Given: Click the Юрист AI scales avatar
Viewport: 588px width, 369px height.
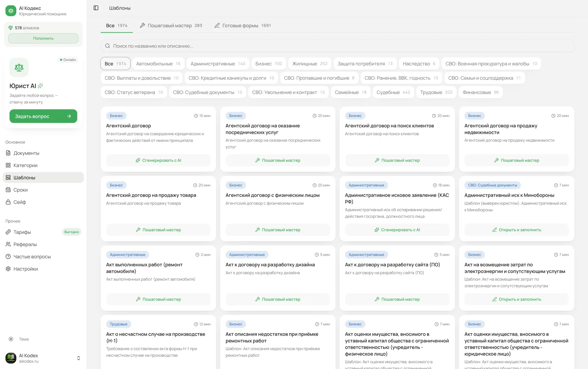Looking at the screenshot, I should (19, 67).
